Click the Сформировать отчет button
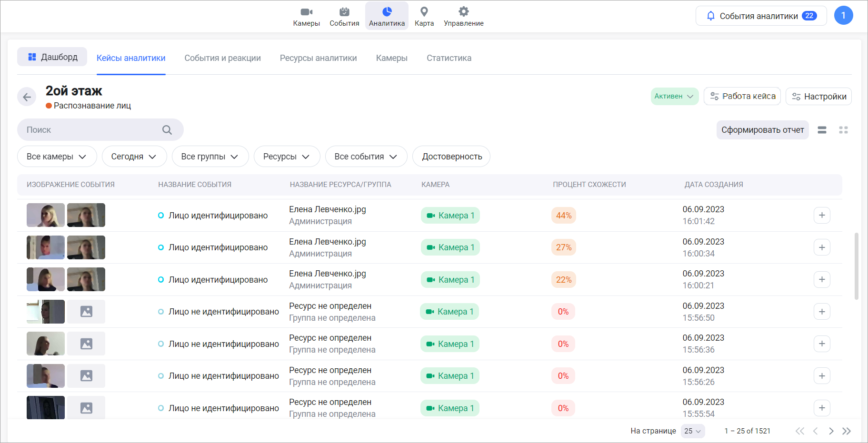Screen dimensions: 868x443 762,130
